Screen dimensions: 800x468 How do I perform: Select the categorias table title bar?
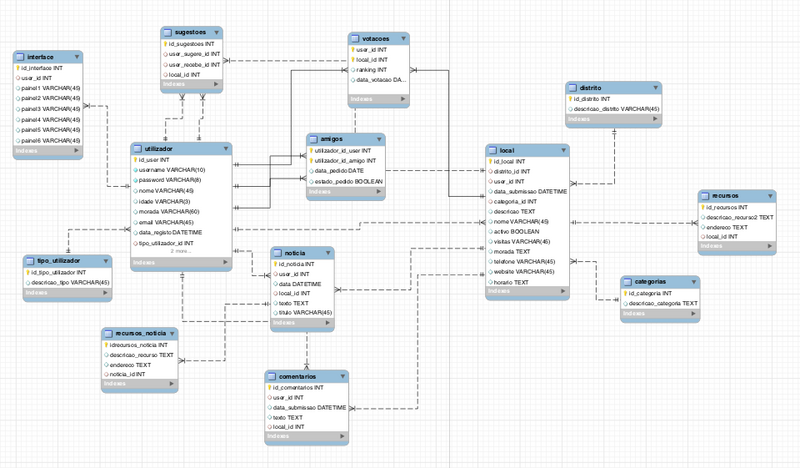click(x=658, y=282)
